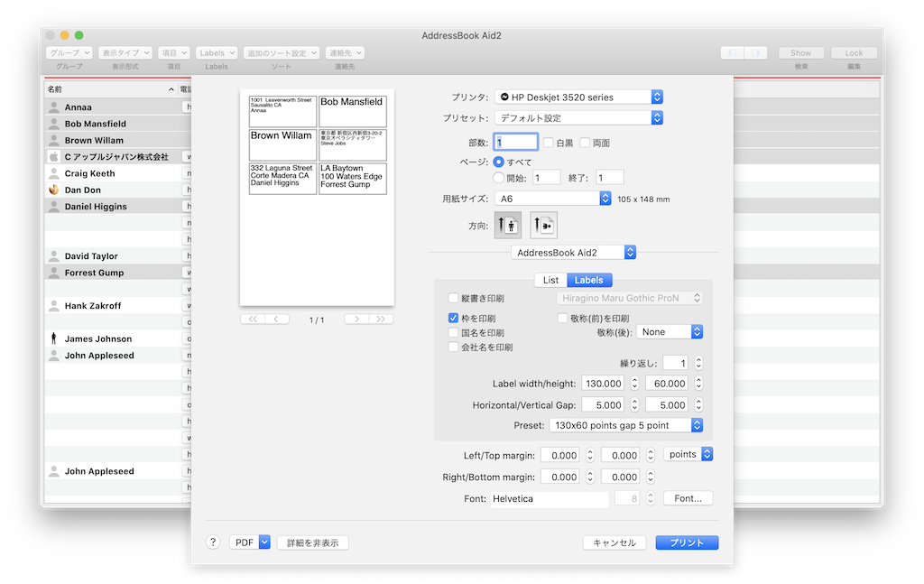Click the Left margin 0.000 field
924x584 pixels.
click(560, 455)
